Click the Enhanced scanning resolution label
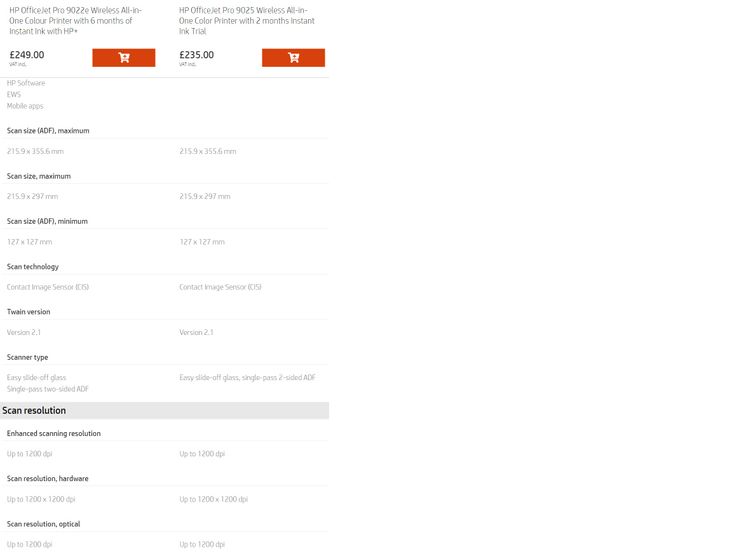Image resolution: width=732 pixels, height=553 pixels. (x=54, y=433)
